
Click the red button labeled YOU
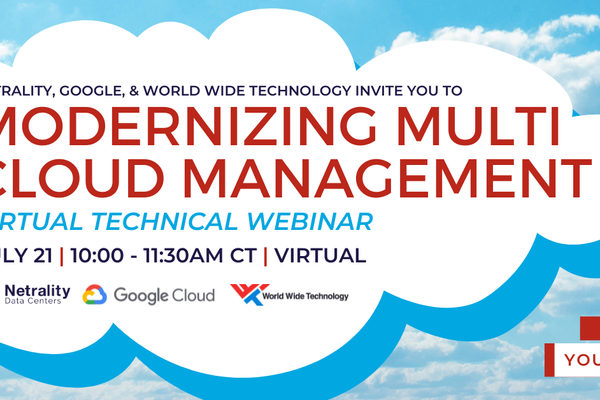tap(572, 360)
